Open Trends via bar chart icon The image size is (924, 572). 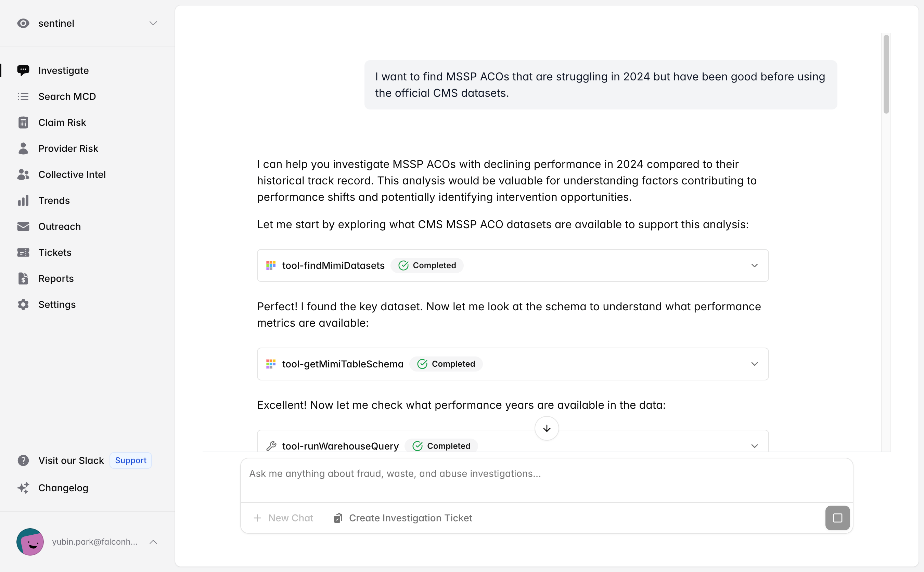point(23,200)
